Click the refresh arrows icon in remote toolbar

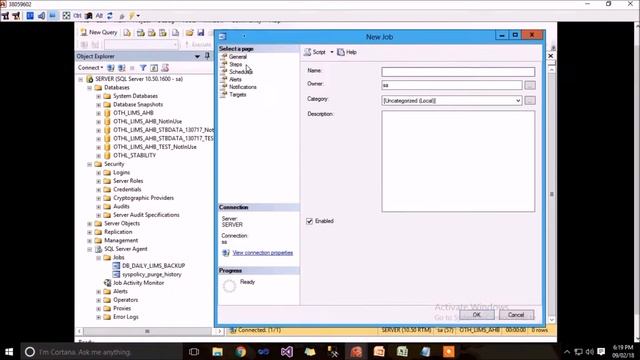[110, 16]
